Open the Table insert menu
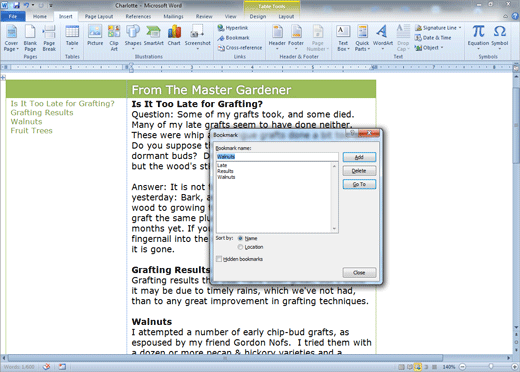The image size is (520, 372). (x=72, y=38)
